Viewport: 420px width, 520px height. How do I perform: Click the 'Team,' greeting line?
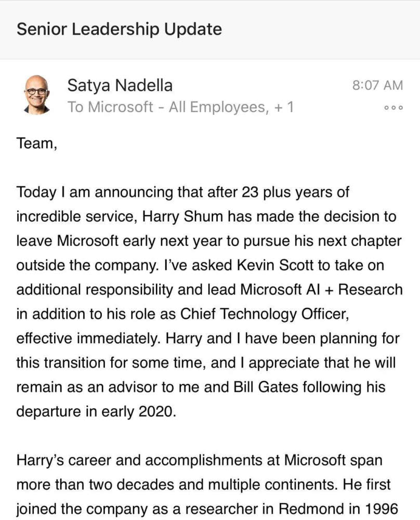coord(36,142)
